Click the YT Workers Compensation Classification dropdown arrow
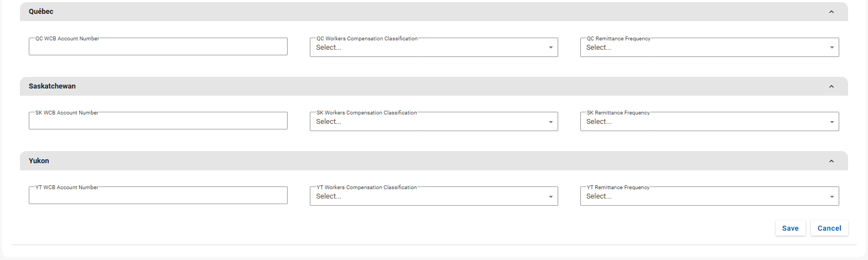This screenshot has width=868, height=260. pos(550,197)
